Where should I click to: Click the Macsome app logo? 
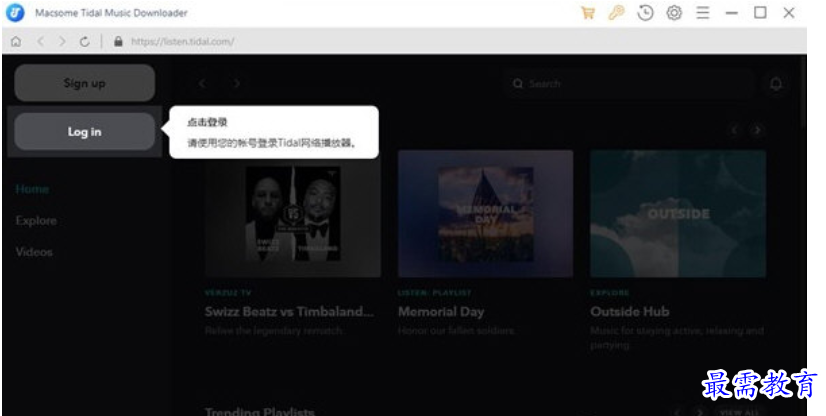point(15,13)
